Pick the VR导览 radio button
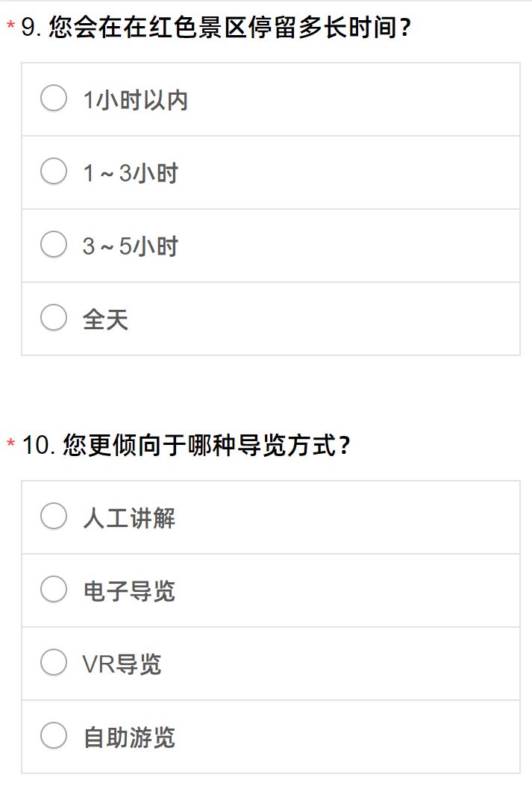The width and height of the screenshot is (532, 786). 54,663
